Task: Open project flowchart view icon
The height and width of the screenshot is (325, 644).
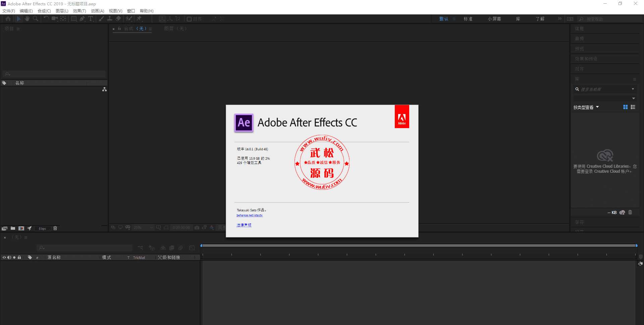Action: tap(104, 89)
